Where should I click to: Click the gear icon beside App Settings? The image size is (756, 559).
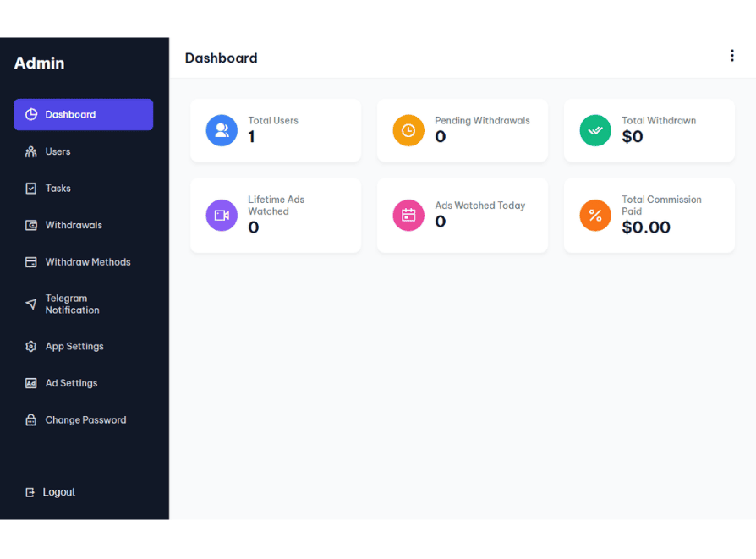[31, 347]
